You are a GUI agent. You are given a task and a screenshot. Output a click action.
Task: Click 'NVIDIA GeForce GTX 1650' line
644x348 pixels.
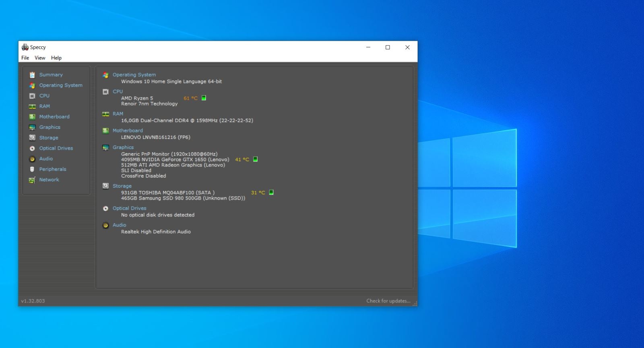tap(175, 159)
